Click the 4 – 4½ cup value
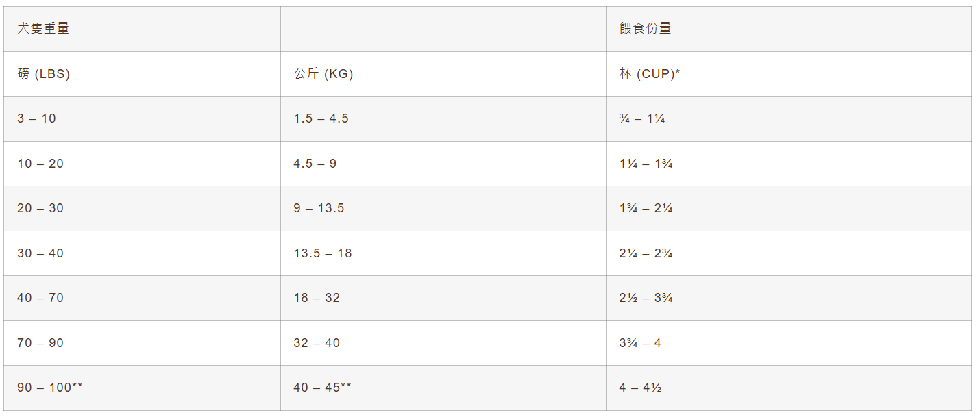The width and height of the screenshot is (980, 417). [x=640, y=388]
